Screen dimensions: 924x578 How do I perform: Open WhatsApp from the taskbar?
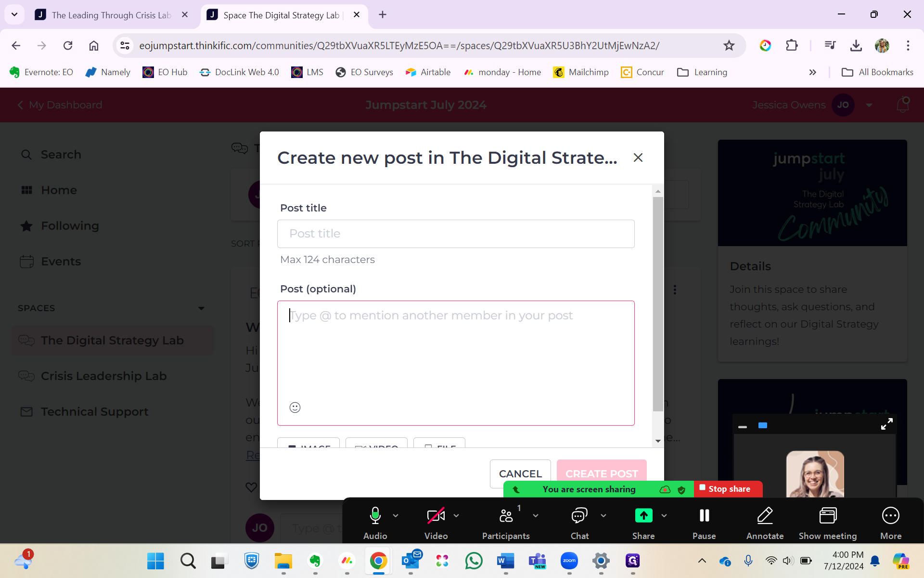click(474, 561)
